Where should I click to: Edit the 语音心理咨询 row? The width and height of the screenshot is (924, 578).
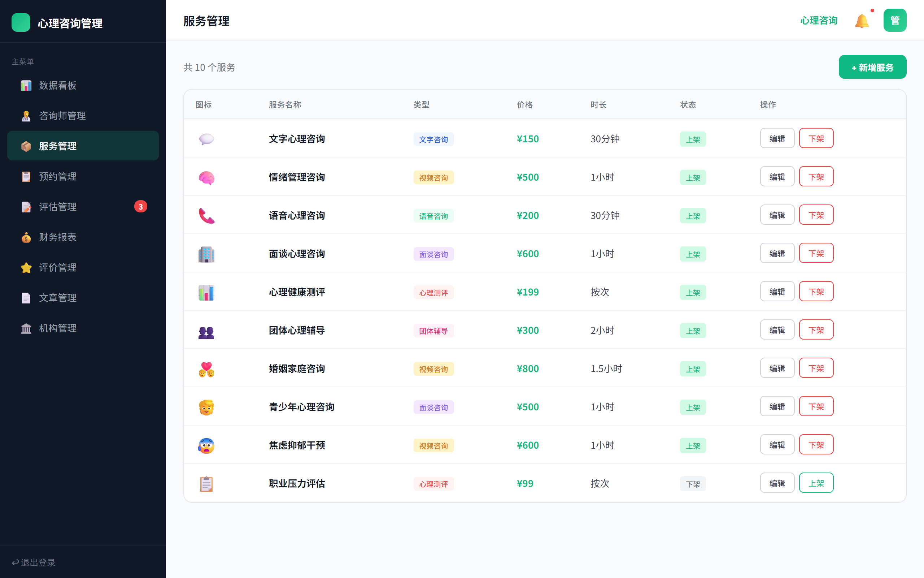tap(777, 215)
